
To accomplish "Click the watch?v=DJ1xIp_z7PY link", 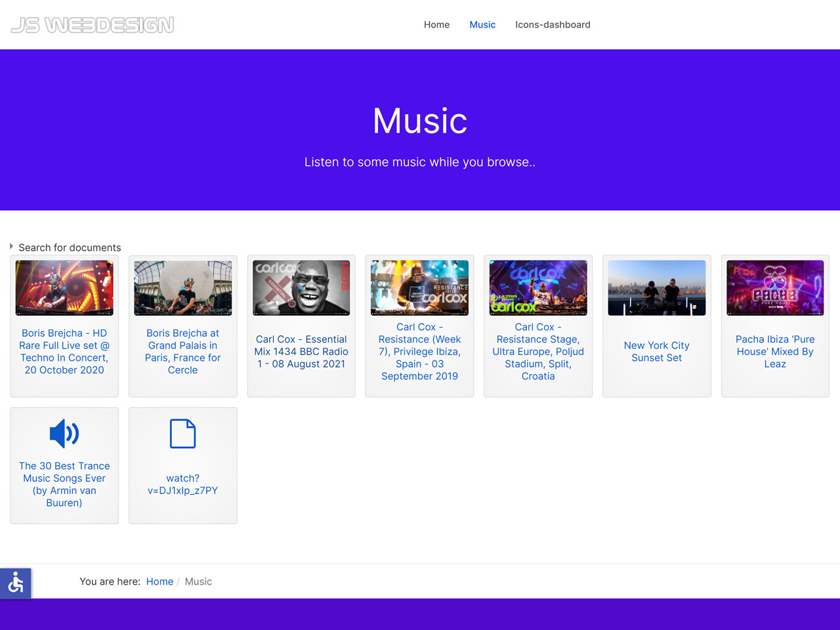I will 182,484.
